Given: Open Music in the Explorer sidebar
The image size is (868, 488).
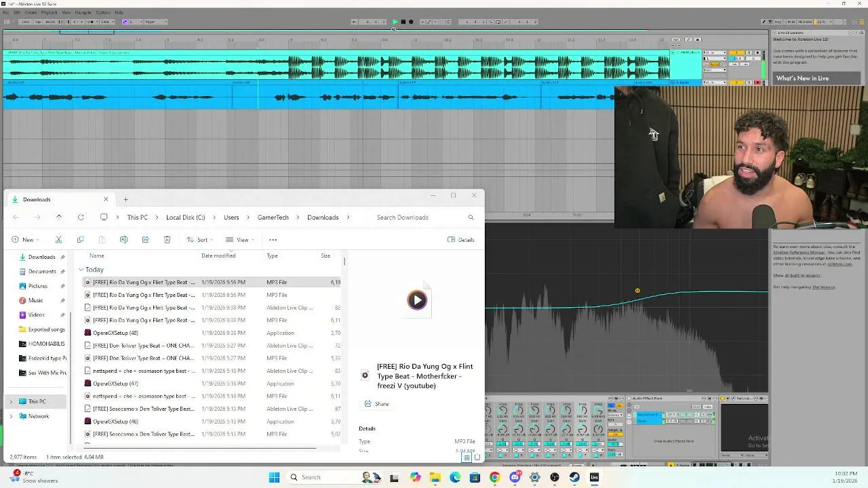Looking at the screenshot, I should click(x=35, y=300).
